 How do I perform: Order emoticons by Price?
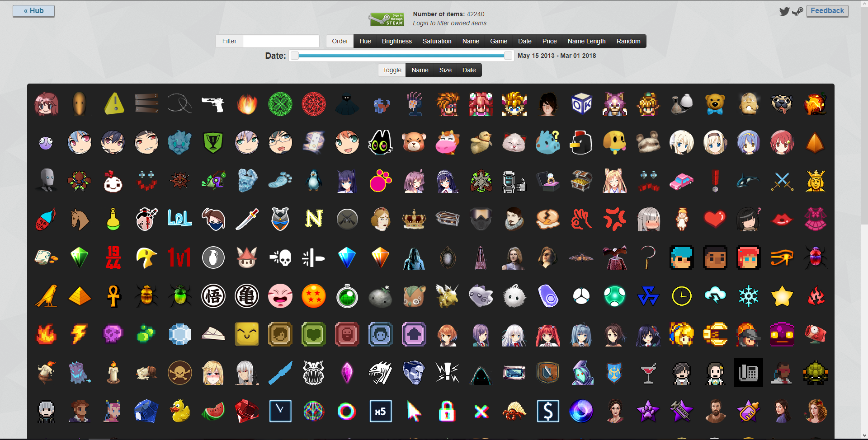(x=550, y=41)
